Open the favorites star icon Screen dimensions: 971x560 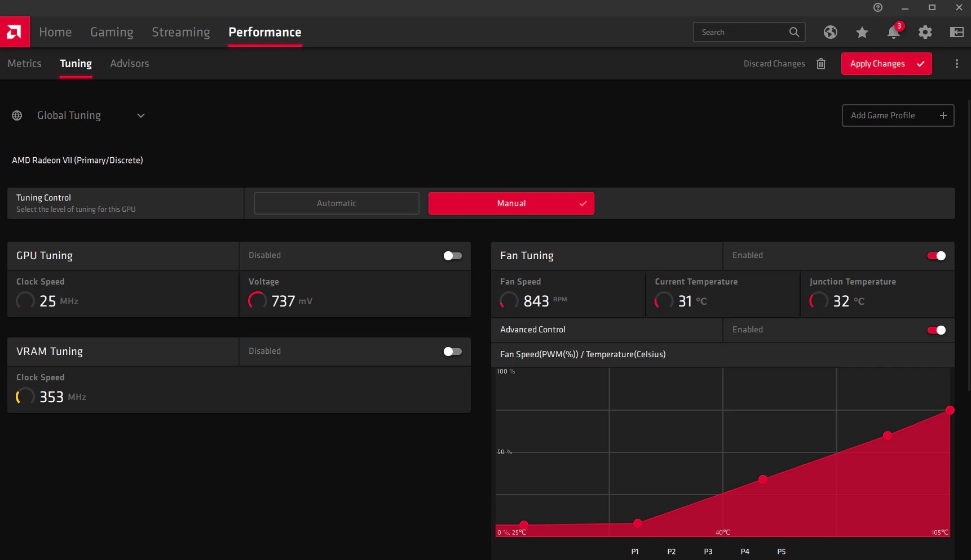[862, 32]
